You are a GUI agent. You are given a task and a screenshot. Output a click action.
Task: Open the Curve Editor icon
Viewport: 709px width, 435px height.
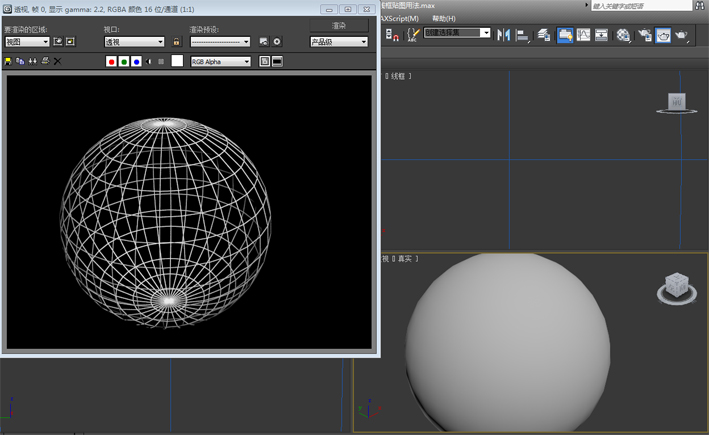(583, 35)
